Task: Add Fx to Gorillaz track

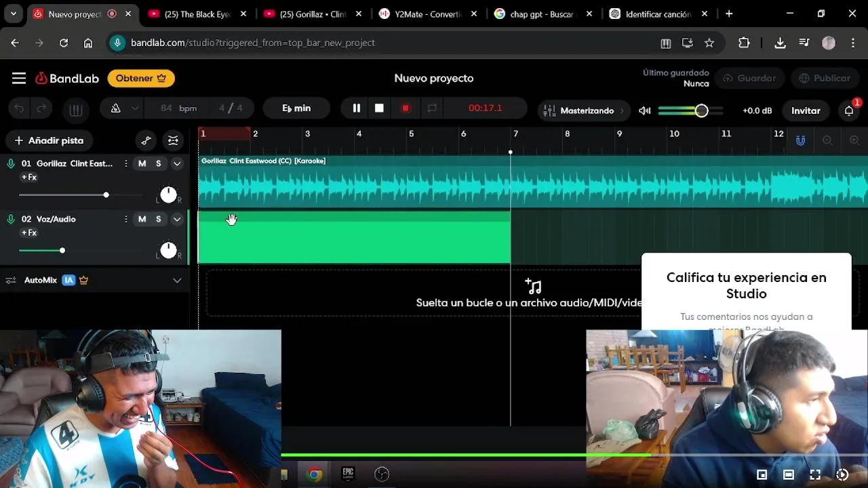Action: (29, 178)
